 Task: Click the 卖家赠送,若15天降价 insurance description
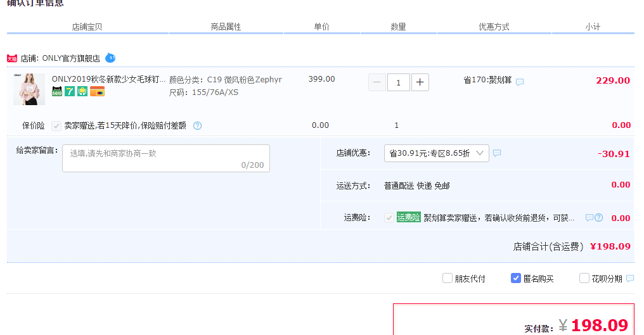(126, 125)
